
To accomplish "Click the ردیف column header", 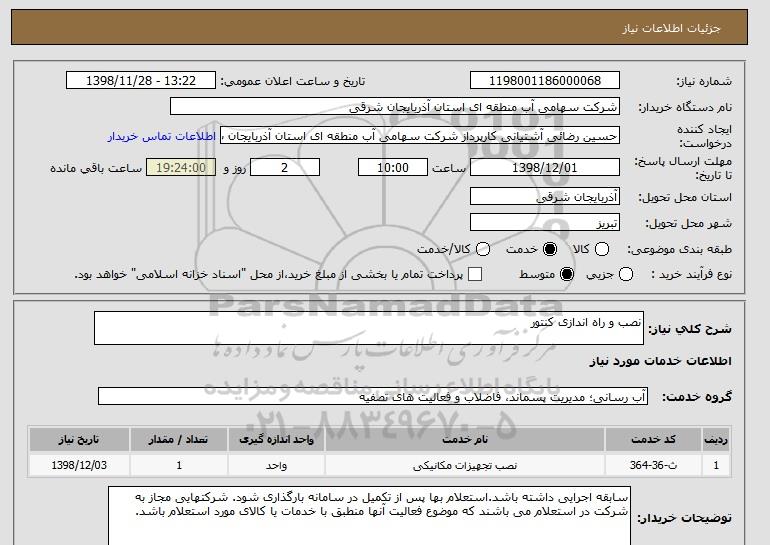I will [716, 439].
